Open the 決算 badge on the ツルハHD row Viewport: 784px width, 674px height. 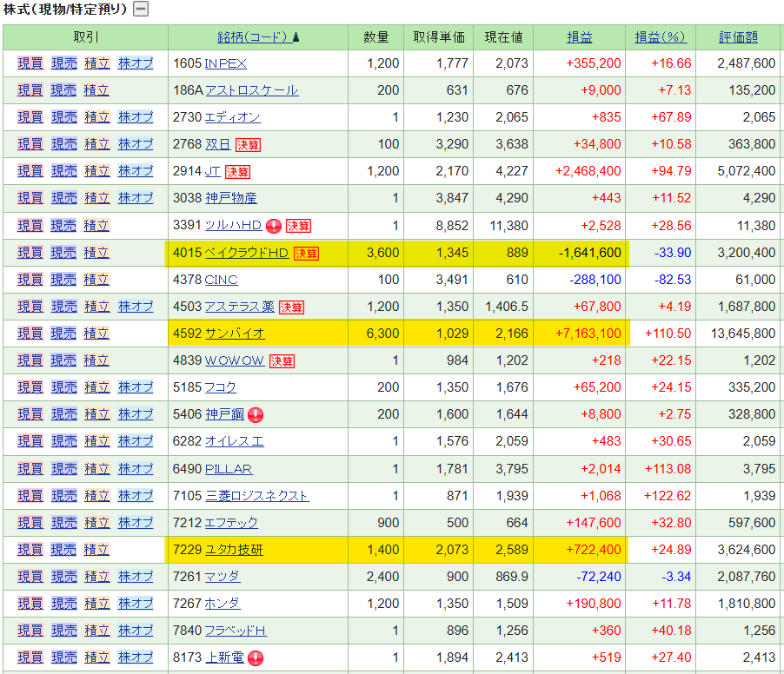298,226
